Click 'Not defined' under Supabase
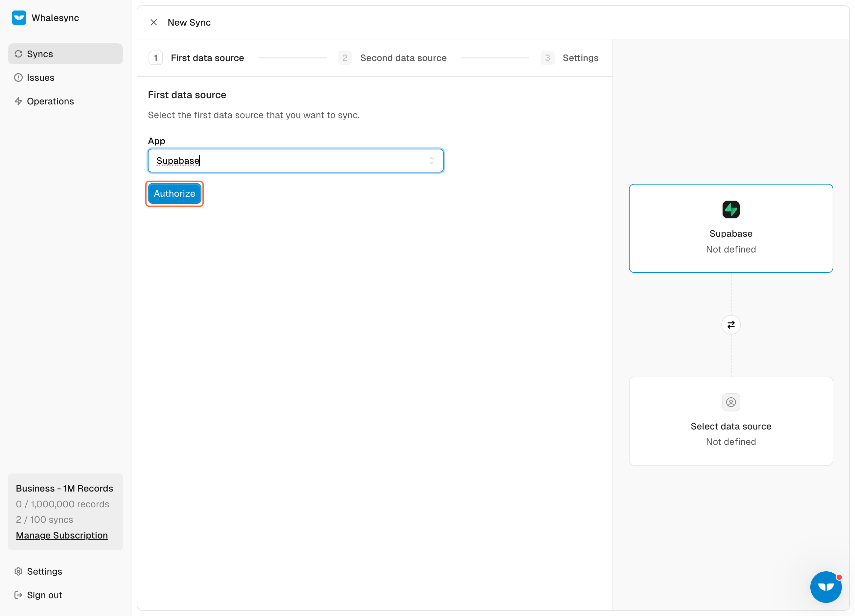This screenshot has width=855, height=616. point(731,250)
